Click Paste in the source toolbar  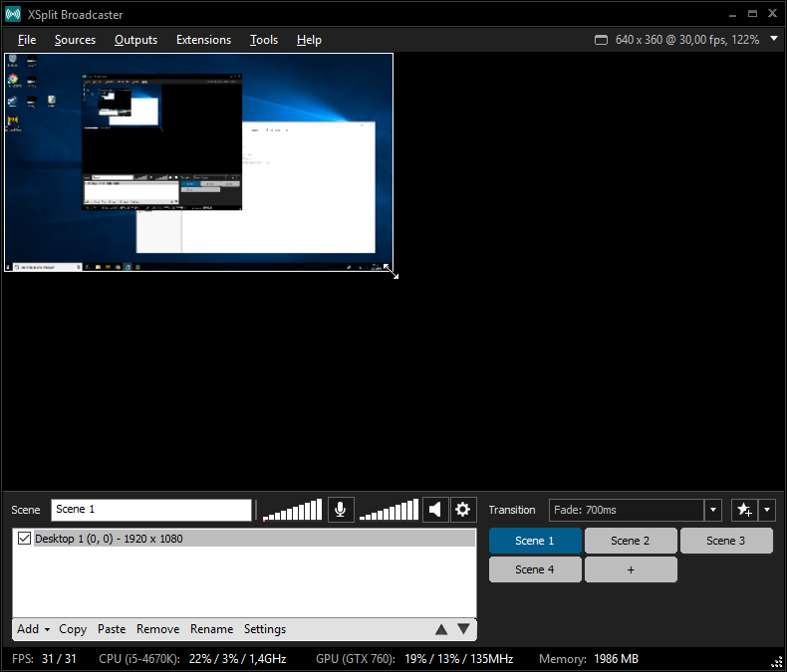112,629
